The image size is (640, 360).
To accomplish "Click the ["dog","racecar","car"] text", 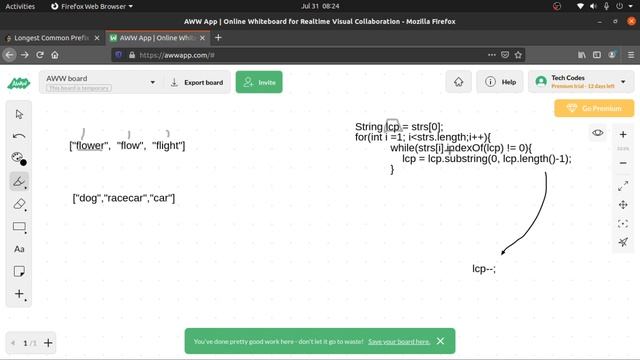I will [124, 198].
